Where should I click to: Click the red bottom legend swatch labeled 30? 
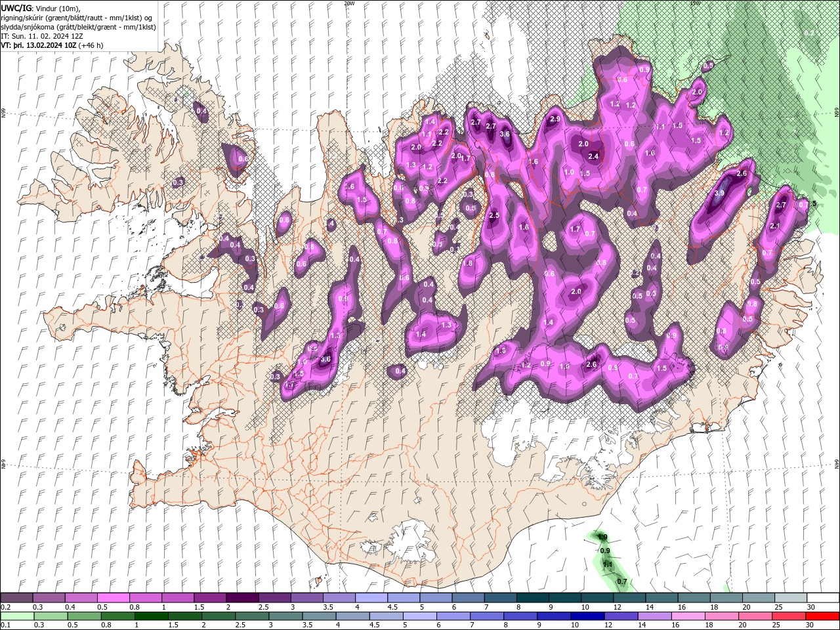822,616
